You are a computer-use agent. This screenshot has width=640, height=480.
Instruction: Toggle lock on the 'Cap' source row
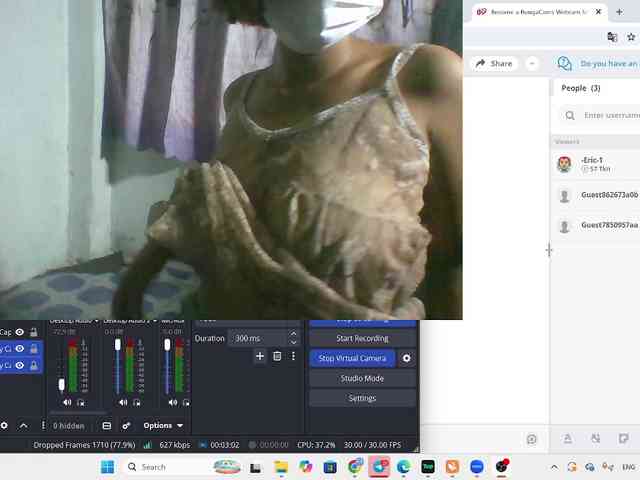click(34, 332)
